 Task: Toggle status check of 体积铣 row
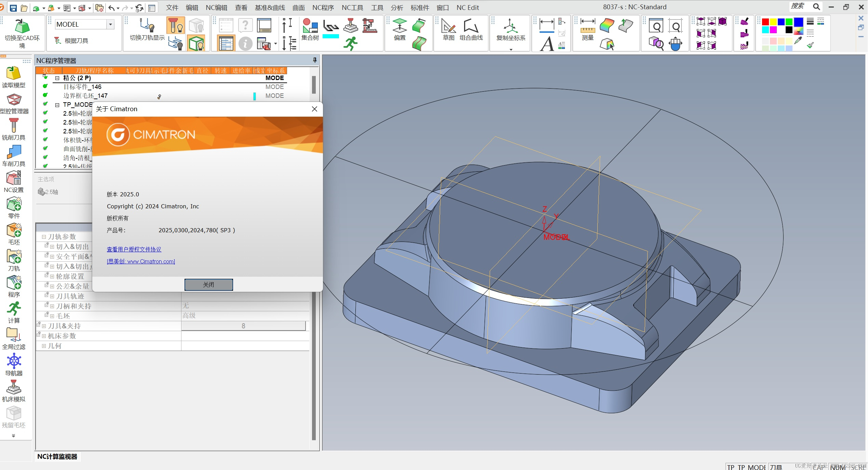[x=45, y=140]
